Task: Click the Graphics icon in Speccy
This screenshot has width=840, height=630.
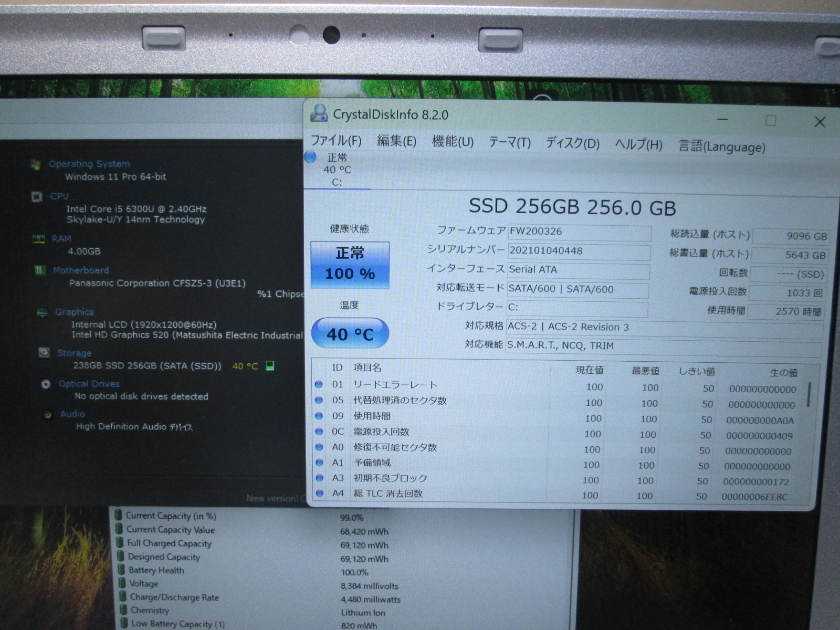Action: (x=42, y=312)
